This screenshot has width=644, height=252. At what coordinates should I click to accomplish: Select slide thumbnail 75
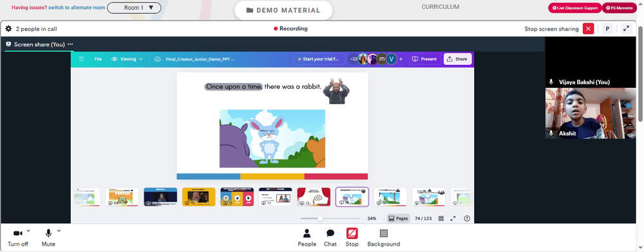tap(390, 197)
